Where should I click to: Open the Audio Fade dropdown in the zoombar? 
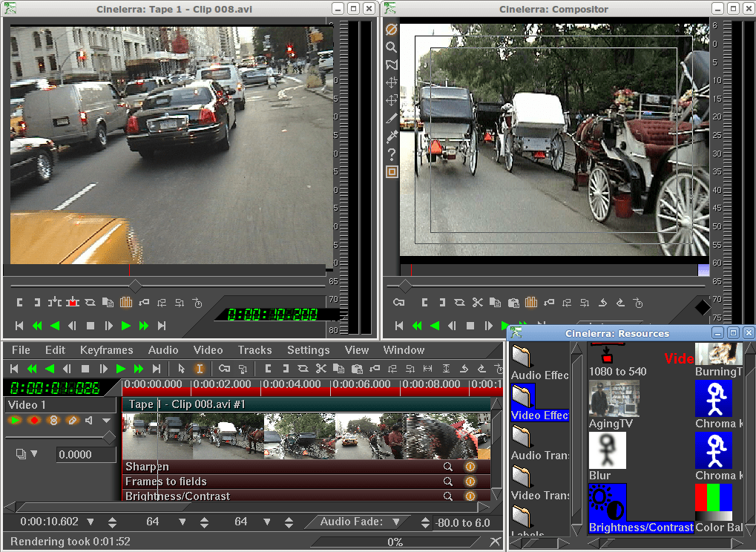tap(398, 522)
